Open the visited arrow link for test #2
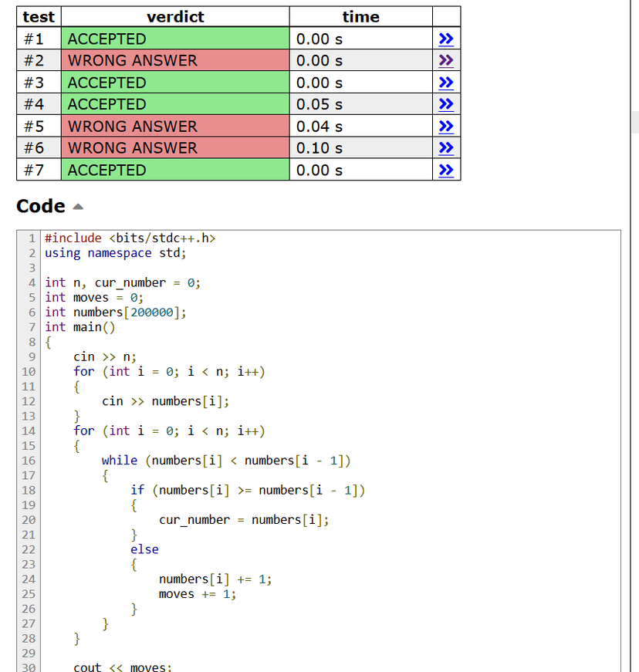Viewport: 639px width, 672px height. (x=445, y=60)
